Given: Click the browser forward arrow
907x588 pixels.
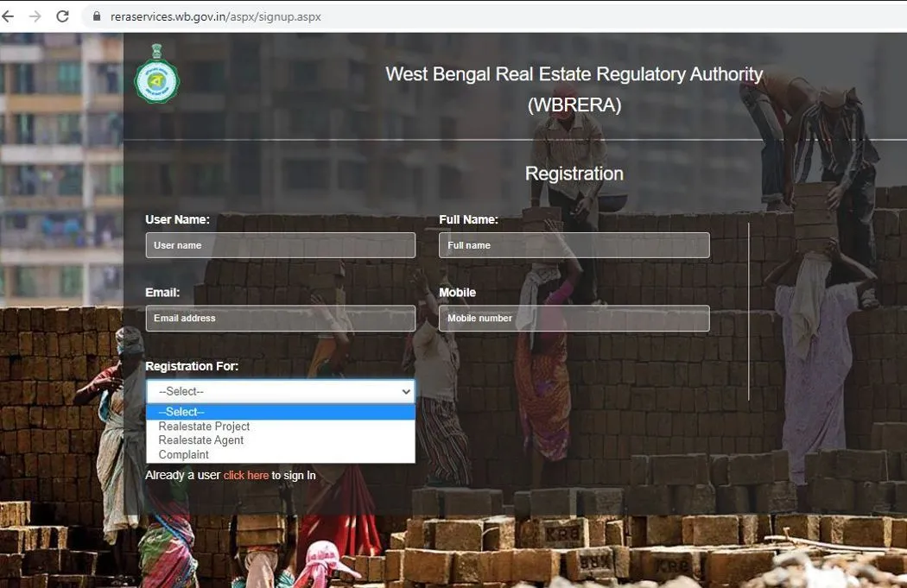Looking at the screenshot, I should [x=35, y=16].
